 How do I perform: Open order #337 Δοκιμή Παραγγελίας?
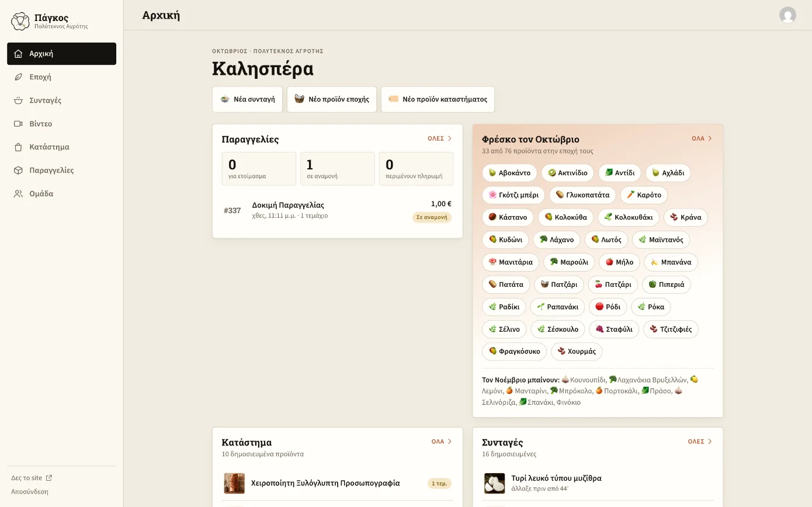338,210
